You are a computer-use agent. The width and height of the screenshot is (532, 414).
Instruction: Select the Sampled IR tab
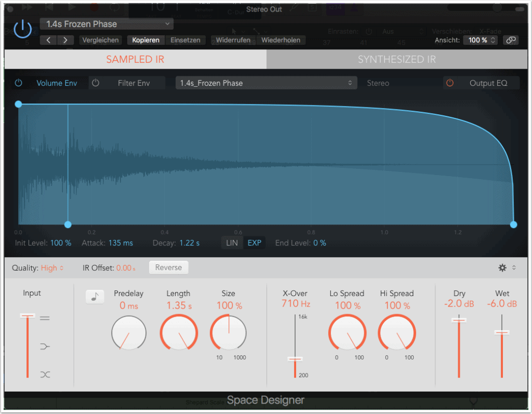(135, 59)
